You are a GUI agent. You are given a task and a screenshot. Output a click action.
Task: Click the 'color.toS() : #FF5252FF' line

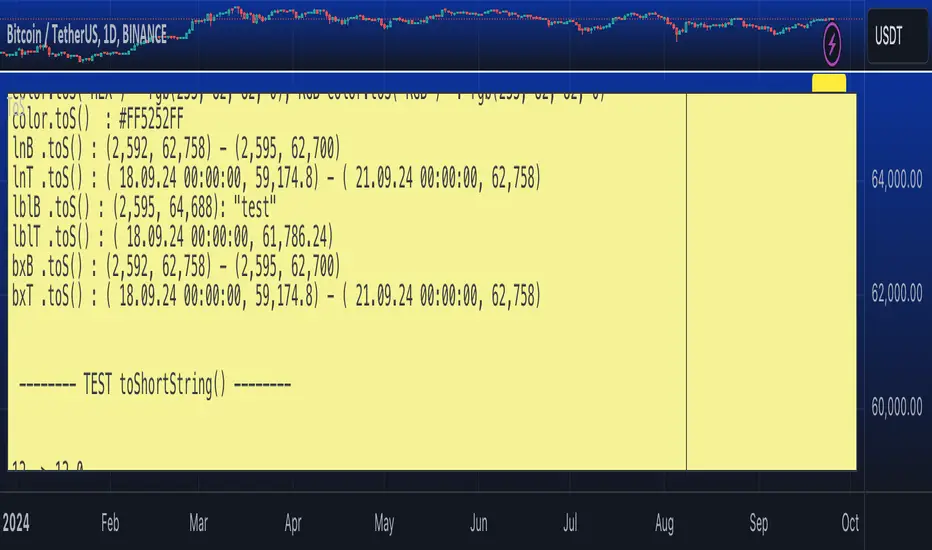(98, 120)
